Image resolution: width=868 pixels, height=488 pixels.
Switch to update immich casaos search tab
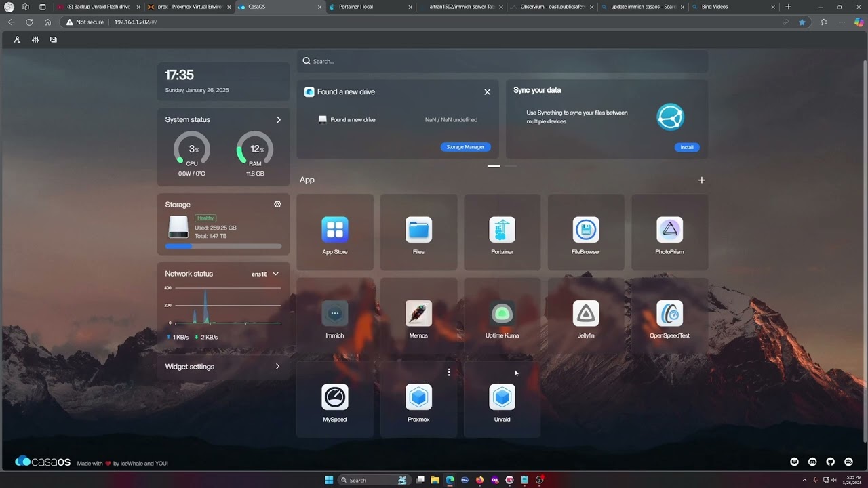point(643,7)
